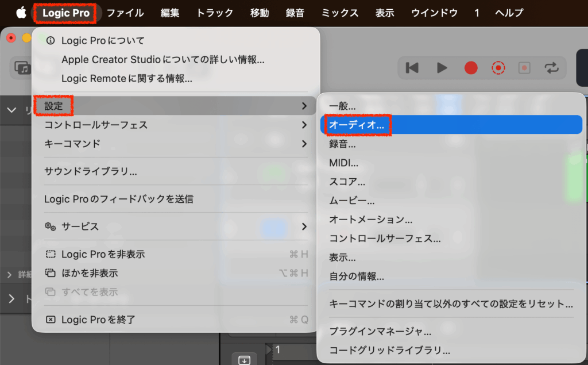
Task: Open 自分の情報… settings
Action: click(x=451, y=276)
